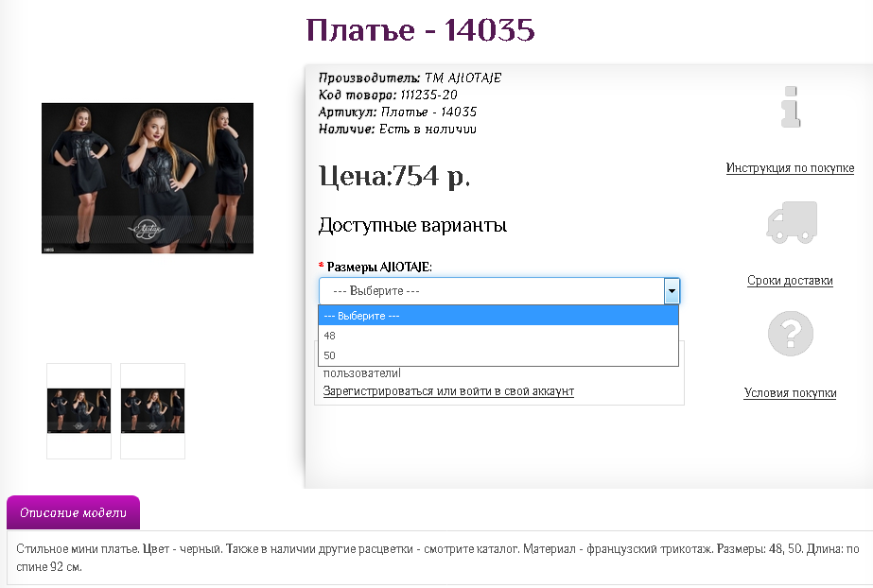The height and width of the screenshot is (588, 873).
Task: Open the Сроки доставки link
Action: tap(790, 281)
